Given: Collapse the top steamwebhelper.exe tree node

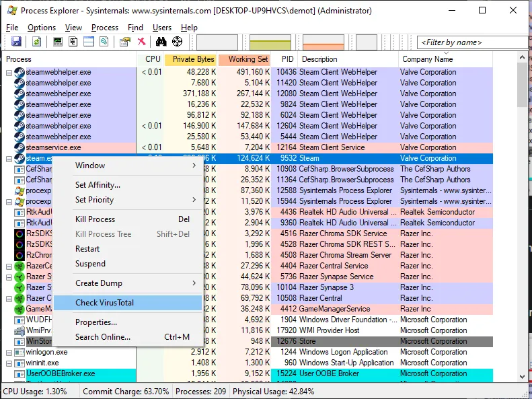Looking at the screenshot, I should tap(9, 72).
